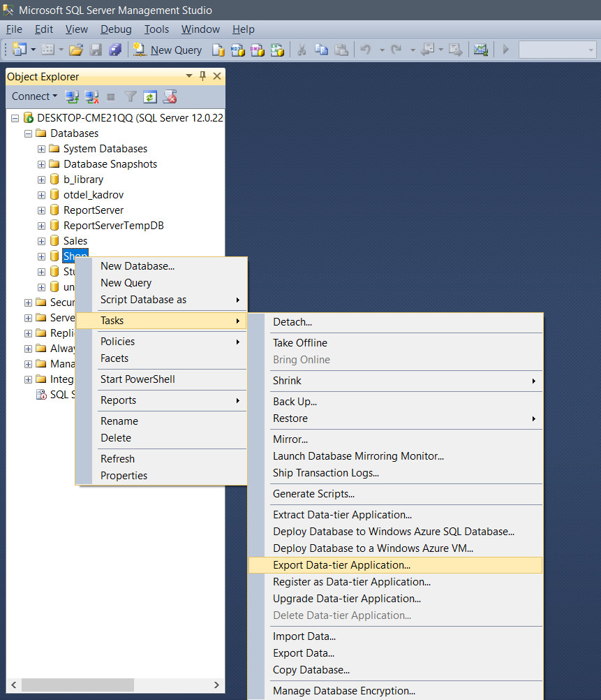The width and height of the screenshot is (601, 700).
Task: Click the Filter funnel icon
Action: click(x=131, y=96)
